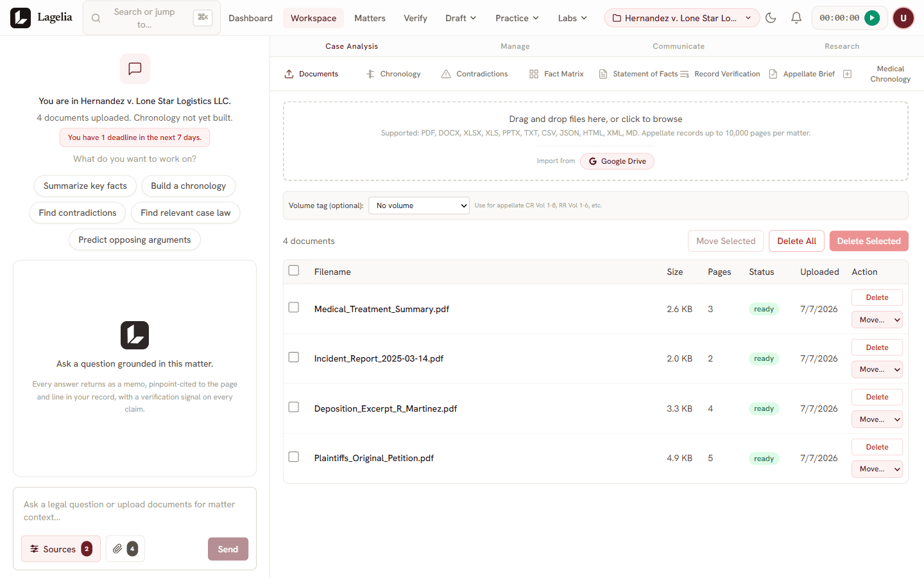Viewport: 924px width, 578px height.
Task: Click the Lagelia logo icon
Action: (x=21, y=18)
